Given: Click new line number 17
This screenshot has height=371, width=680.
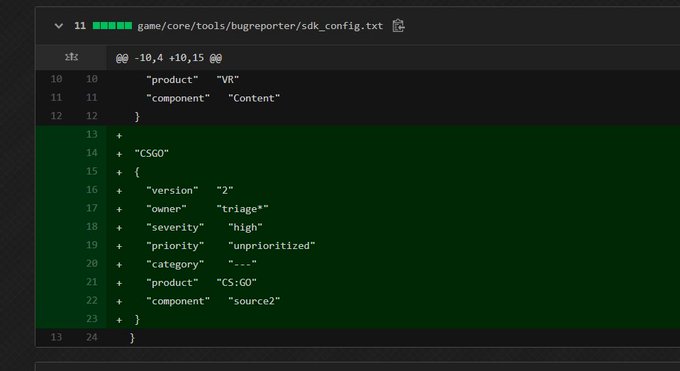Looking at the screenshot, I should point(92,208).
